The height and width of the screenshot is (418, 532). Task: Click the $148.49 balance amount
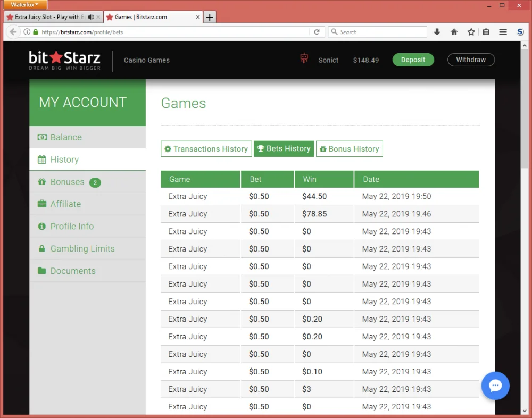[x=366, y=61]
